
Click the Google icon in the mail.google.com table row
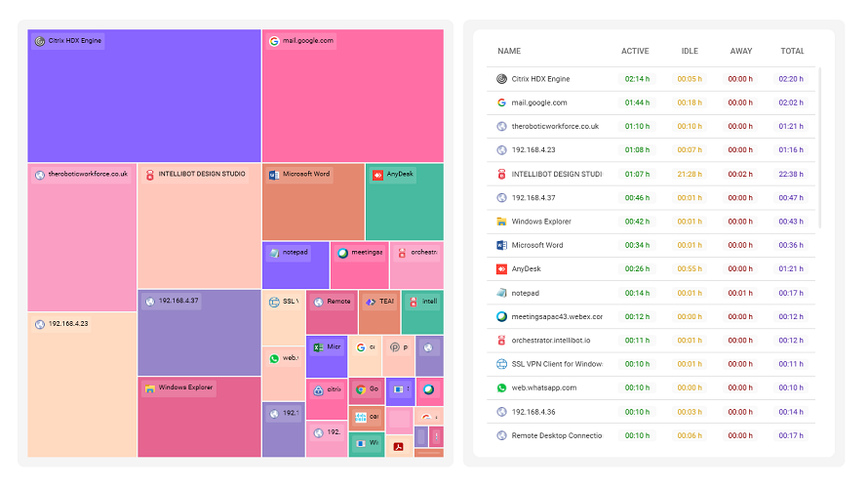[x=501, y=102]
